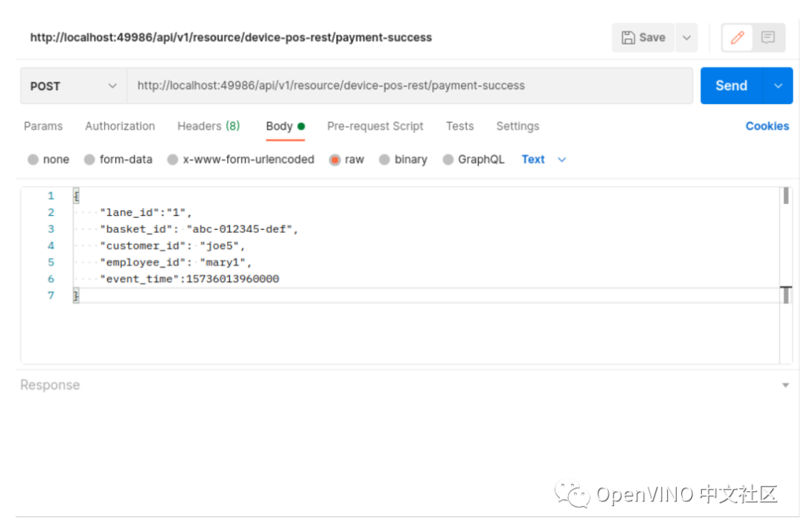Click the pencil edit icon

pos(737,37)
